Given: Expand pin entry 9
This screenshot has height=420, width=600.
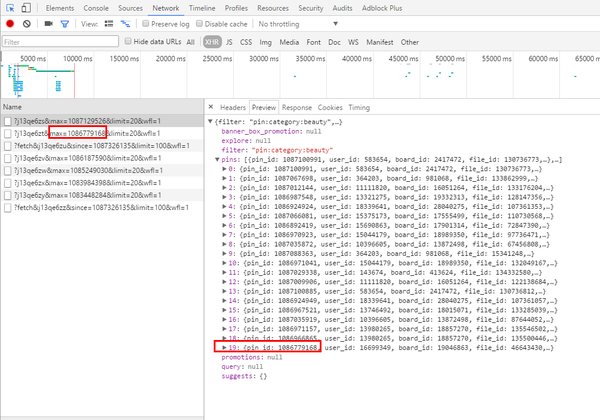Looking at the screenshot, I should [x=224, y=254].
